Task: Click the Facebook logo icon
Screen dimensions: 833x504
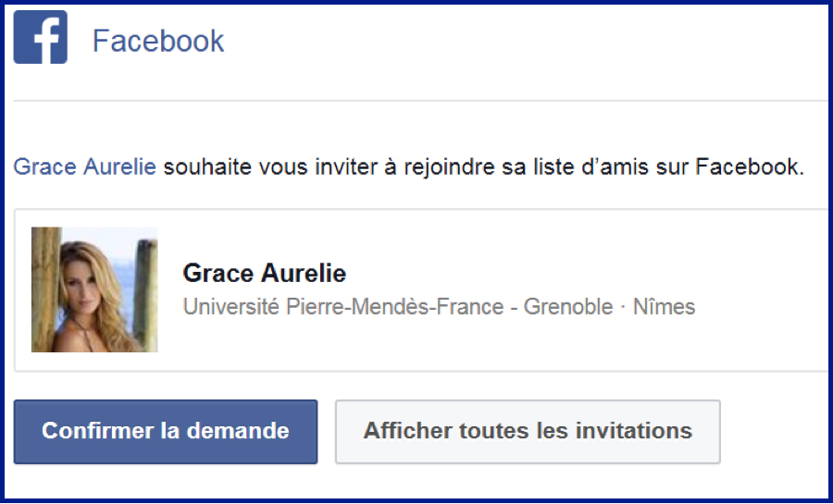Action: 41,38
